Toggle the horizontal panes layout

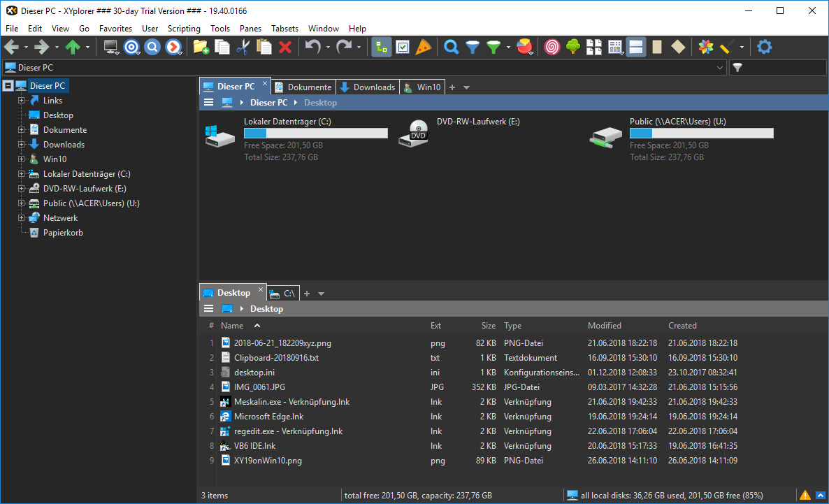pos(636,47)
